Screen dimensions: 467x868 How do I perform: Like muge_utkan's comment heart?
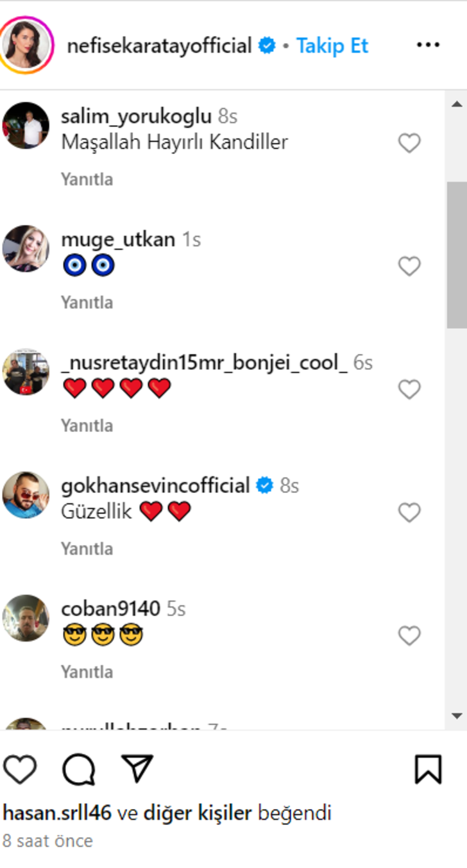[x=409, y=265]
